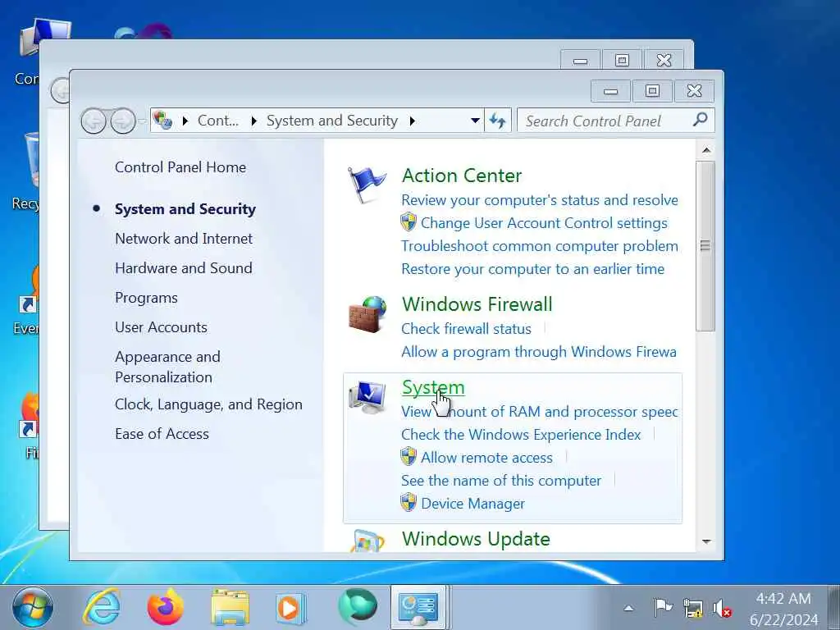Open the Windows Start orb
The height and width of the screenshot is (630, 840).
point(33,608)
